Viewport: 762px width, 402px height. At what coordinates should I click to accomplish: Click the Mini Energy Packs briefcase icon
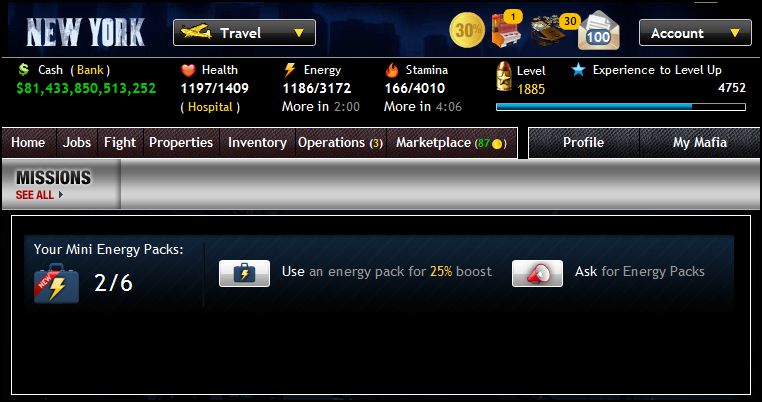[56, 283]
